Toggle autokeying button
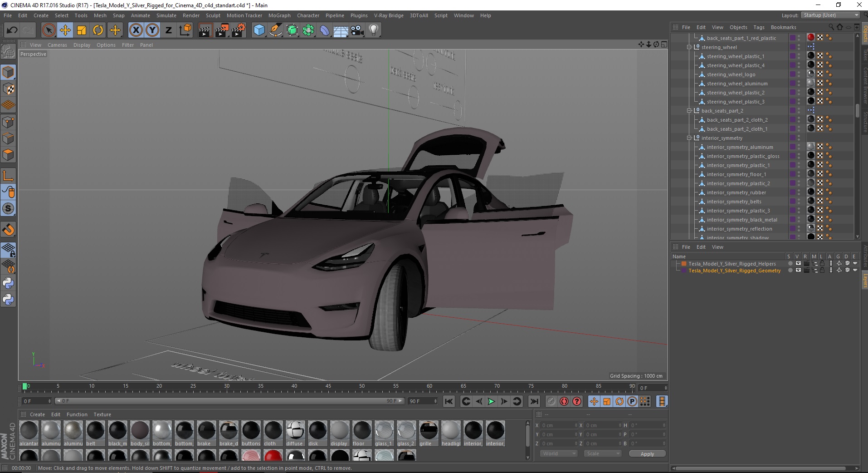Image resolution: width=868 pixels, height=473 pixels. 564,401
